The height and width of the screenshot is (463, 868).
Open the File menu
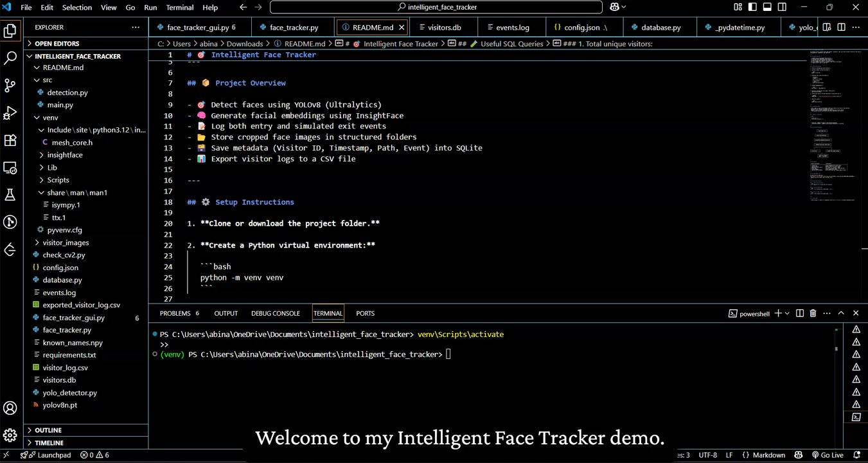point(26,7)
